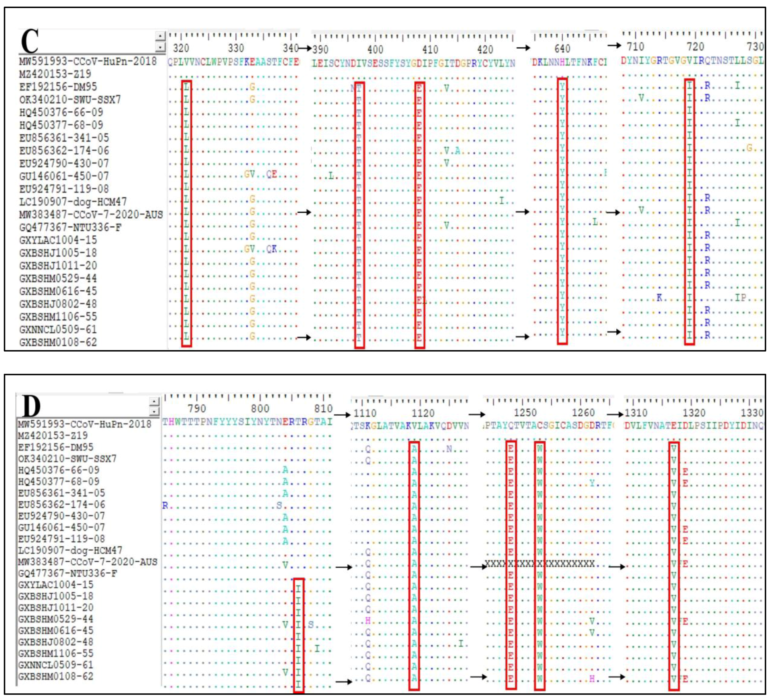
Task: Click scroll-down arrow button in panel C
Action: (x=160, y=48)
